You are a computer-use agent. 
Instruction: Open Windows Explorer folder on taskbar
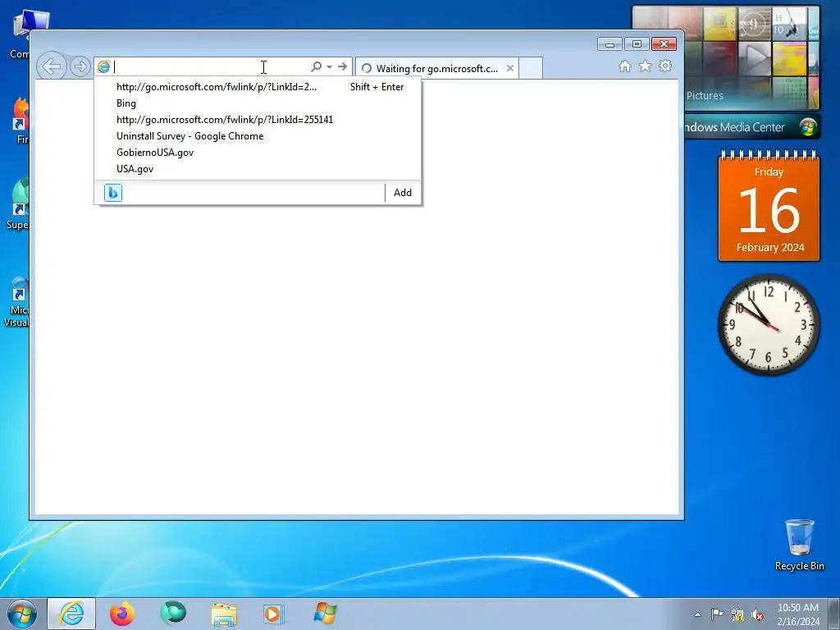tap(224, 614)
